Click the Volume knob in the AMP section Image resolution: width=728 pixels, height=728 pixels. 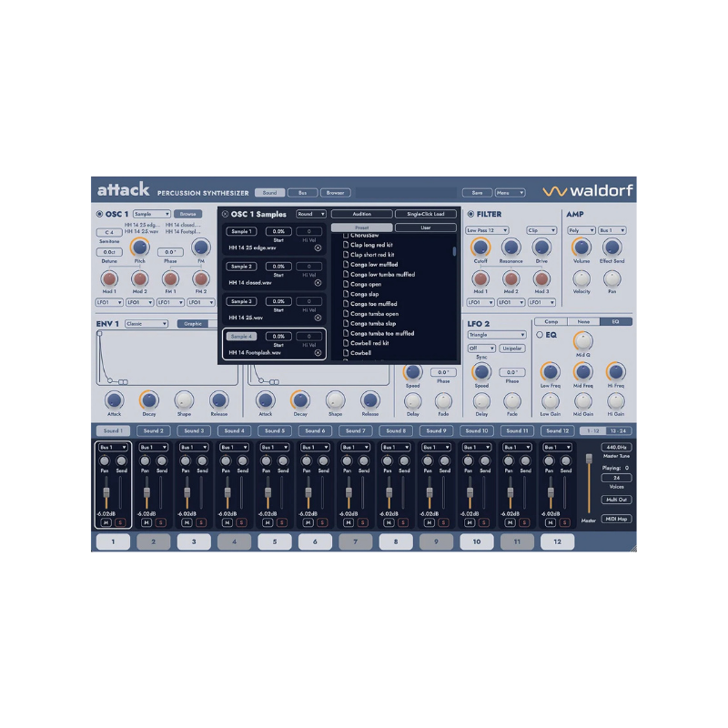coord(581,247)
